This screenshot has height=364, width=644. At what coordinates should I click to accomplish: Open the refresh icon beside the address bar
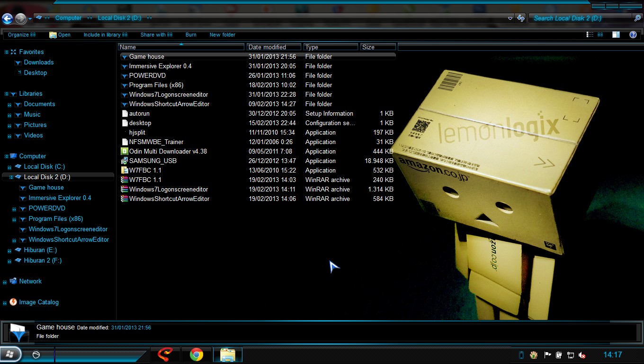point(520,18)
